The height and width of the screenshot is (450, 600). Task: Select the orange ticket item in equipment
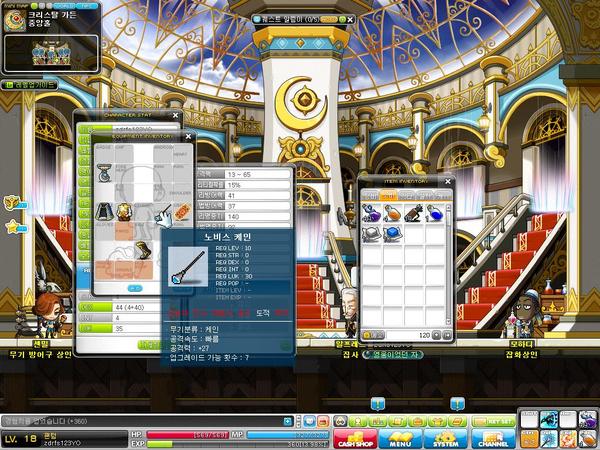pos(183,212)
